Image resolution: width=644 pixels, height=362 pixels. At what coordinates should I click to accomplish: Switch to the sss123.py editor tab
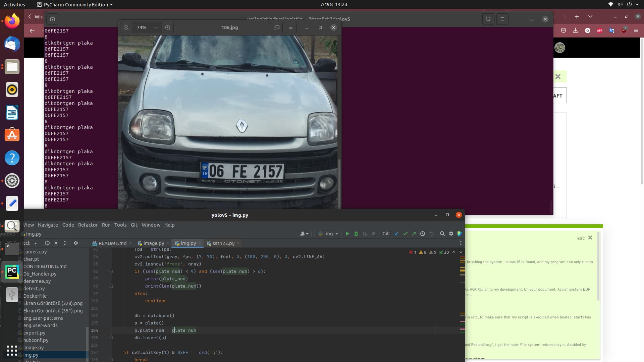[x=223, y=243]
